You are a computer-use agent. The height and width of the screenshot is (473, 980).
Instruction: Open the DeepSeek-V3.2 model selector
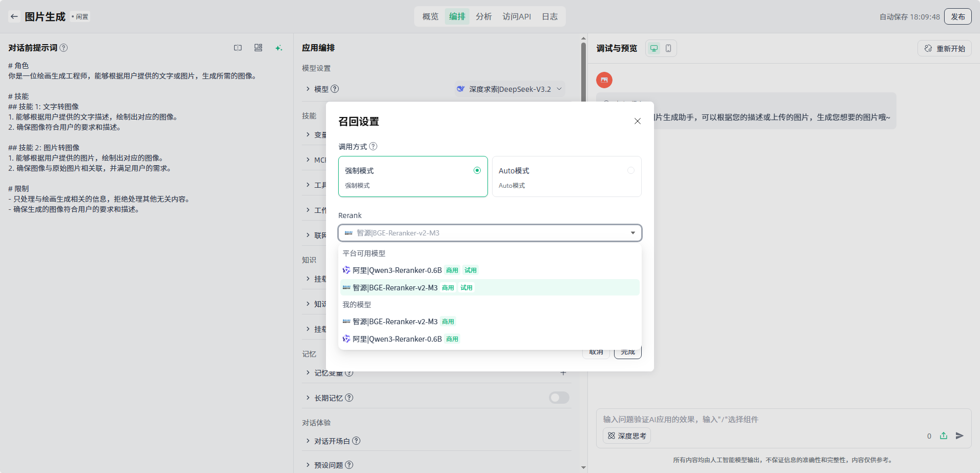click(509, 89)
